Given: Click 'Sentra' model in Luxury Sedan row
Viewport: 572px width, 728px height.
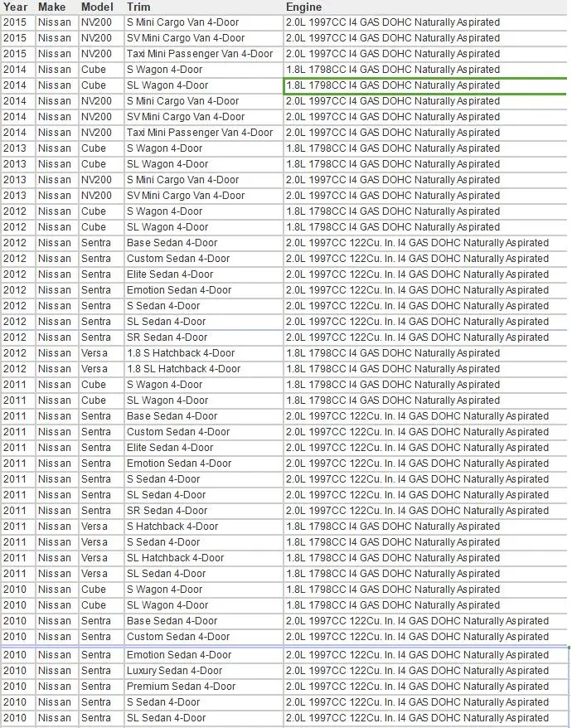Looking at the screenshot, I should [101, 672].
